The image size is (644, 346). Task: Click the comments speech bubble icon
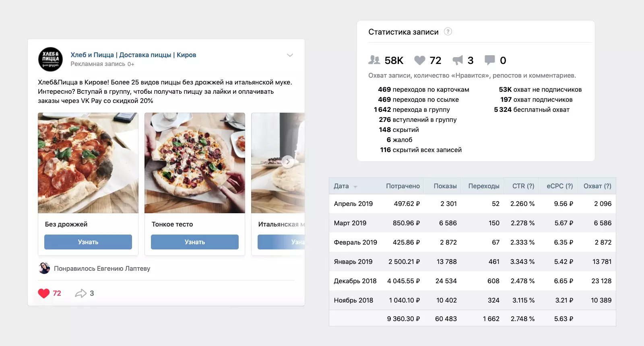coord(489,60)
